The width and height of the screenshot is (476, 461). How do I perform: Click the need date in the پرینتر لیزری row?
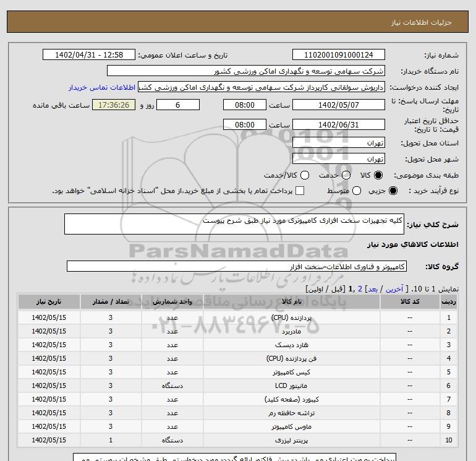click(49, 440)
